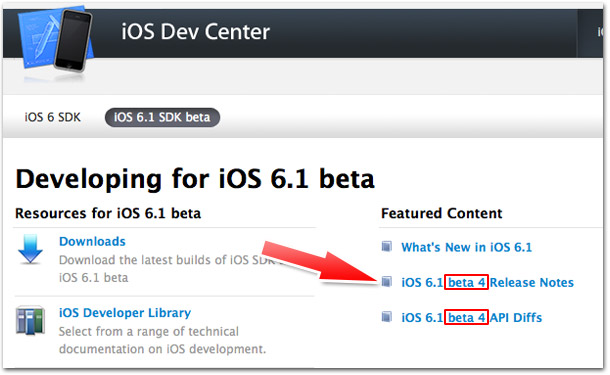Click the 'Featured Content' heading
This screenshot has height=375, width=610.
[442, 214]
